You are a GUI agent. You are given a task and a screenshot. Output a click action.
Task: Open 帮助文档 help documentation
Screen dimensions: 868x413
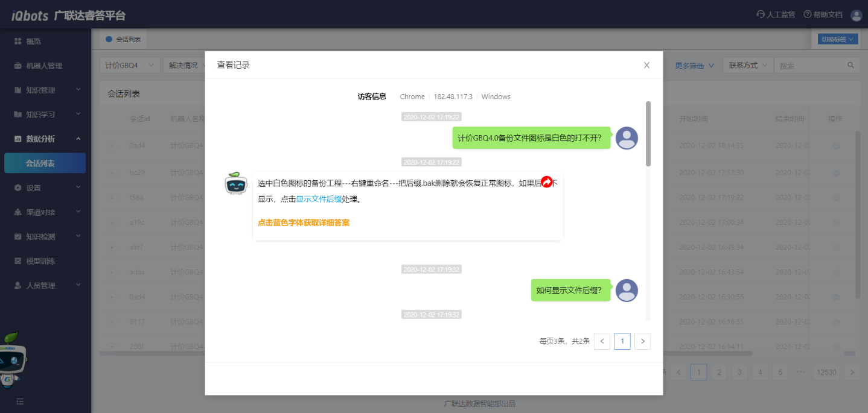pyautogui.click(x=823, y=15)
